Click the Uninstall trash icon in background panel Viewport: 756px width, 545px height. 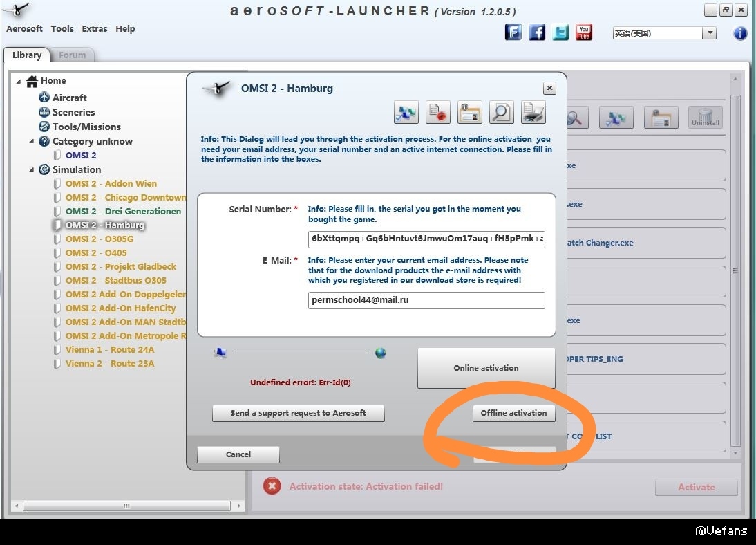tap(706, 118)
